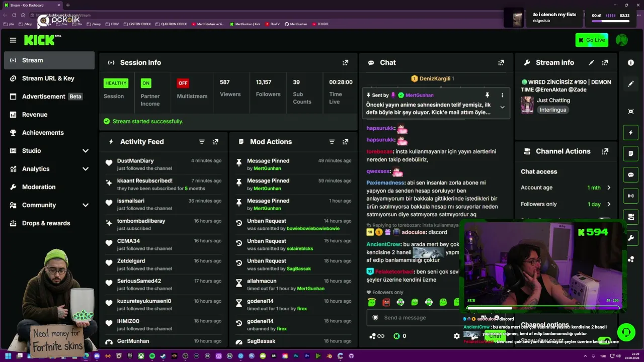
Task: Click the Just Chatting category thumbnail
Action: click(527, 105)
